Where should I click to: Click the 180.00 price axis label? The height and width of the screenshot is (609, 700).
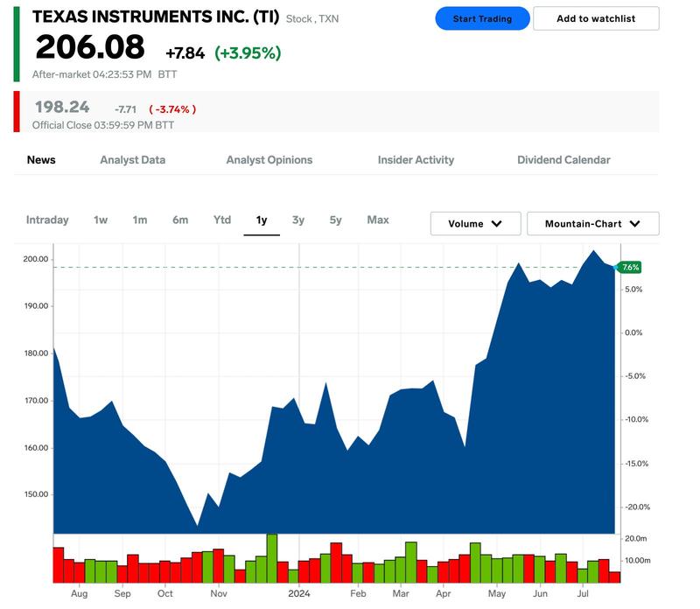click(36, 353)
